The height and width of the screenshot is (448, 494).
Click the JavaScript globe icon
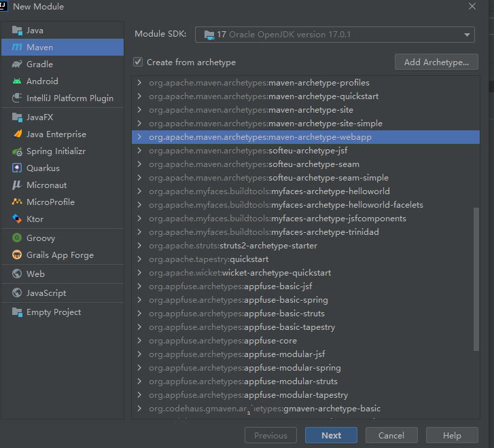(x=17, y=293)
